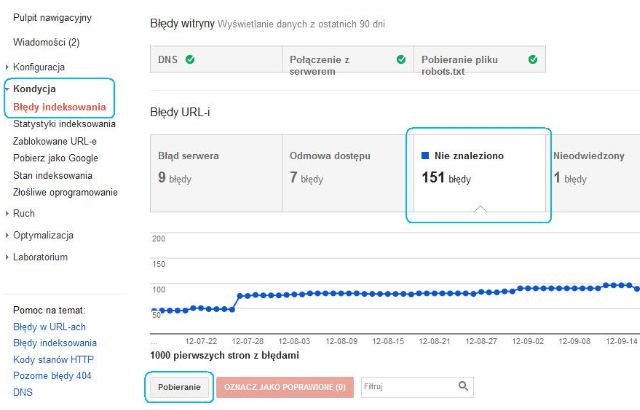Click the search magnifier icon in Filtruj
The height and width of the screenshot is (410, 640).
tap(463, 385)
